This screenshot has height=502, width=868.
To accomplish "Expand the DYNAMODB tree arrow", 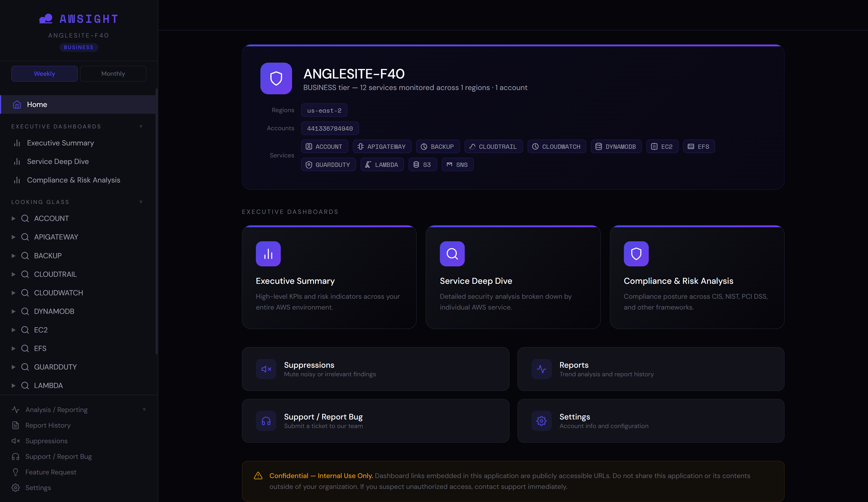I will click(13, 311).
